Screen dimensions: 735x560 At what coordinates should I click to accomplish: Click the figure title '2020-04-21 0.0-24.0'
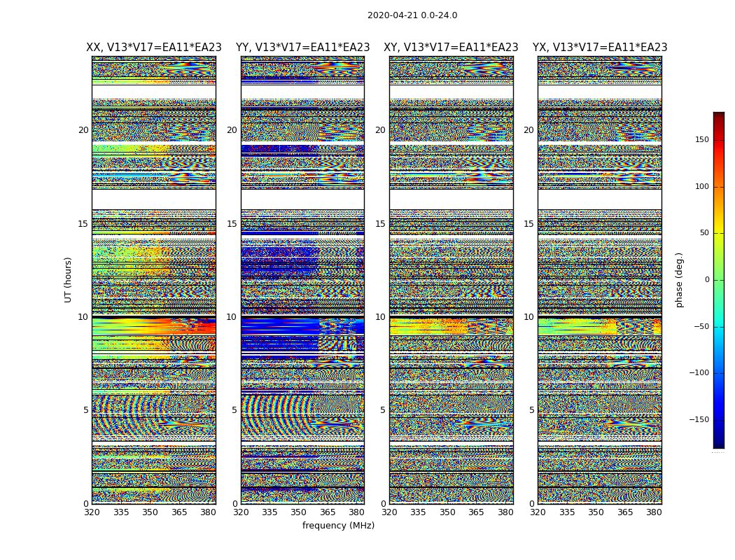click(412, 15)
